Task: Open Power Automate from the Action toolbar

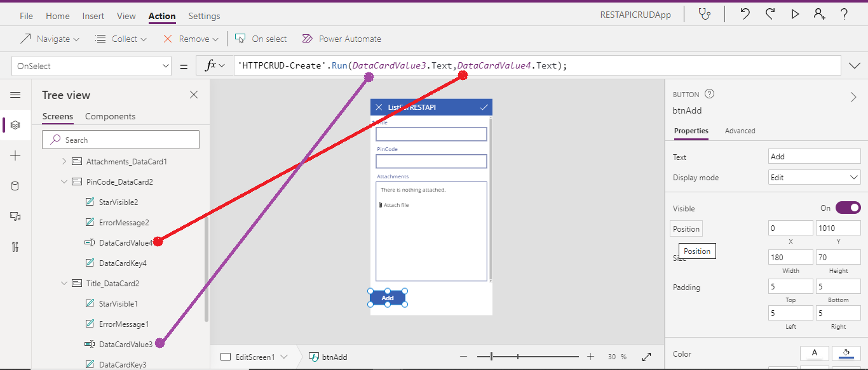Action: (x=341, y=38)
